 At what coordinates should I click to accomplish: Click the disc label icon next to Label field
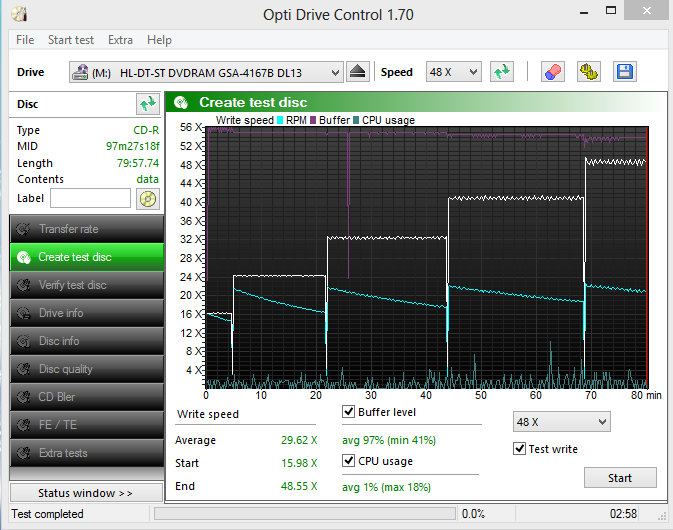click(148, 199)
